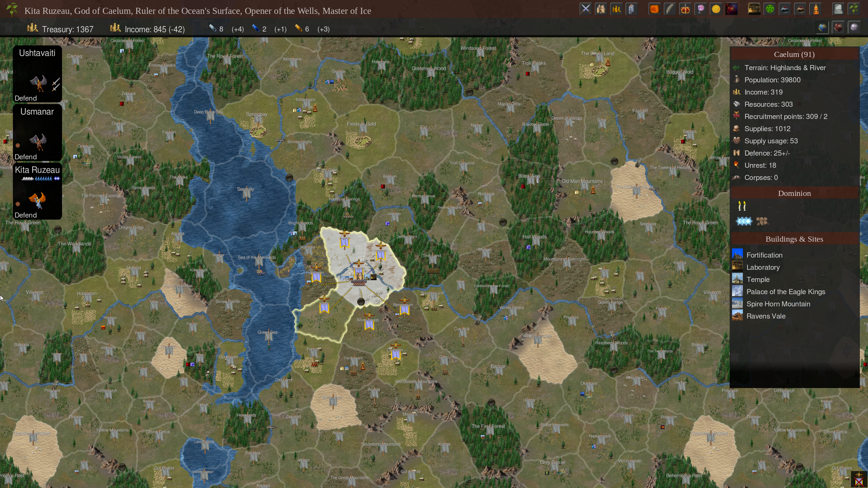Open the feather quill messages icon

pyautogui.click(x=670, y=9)
